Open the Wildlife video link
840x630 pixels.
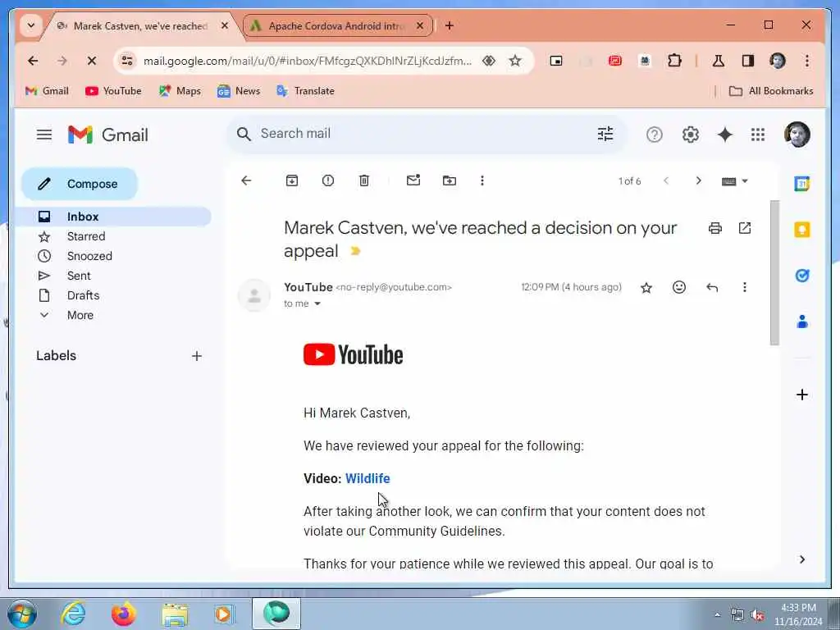[x=367, y=478]
